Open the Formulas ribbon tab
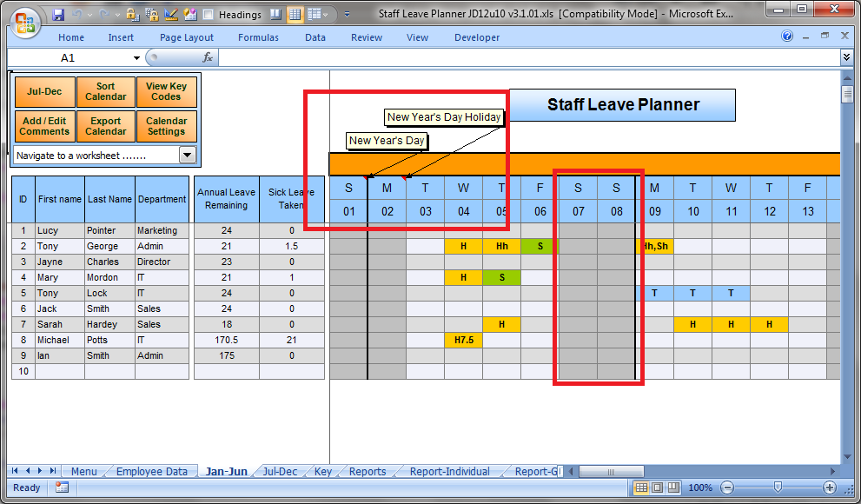Viewport: 861px width, 504px height. point(258,37)
